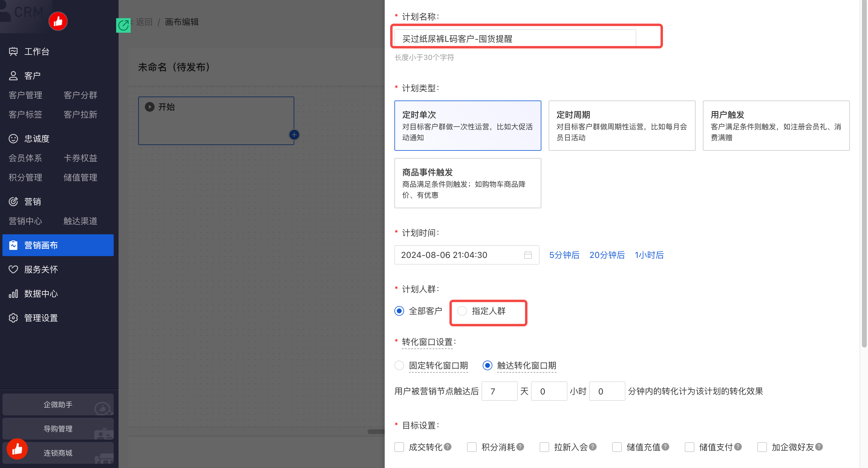Click the 客户 person icon
Image resolution: width=868 pixels, height=468 pixels.
coord(13,75)
